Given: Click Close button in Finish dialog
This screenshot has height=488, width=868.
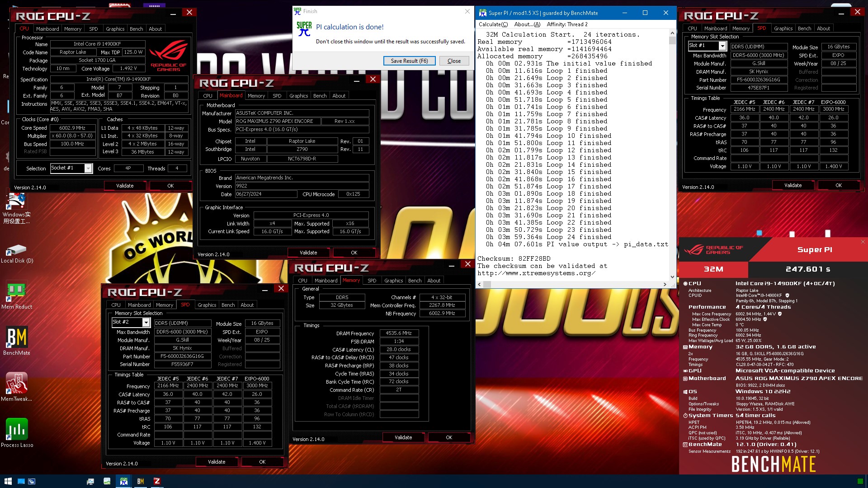Looking at the screenshot, I should [x=454, y=61].
